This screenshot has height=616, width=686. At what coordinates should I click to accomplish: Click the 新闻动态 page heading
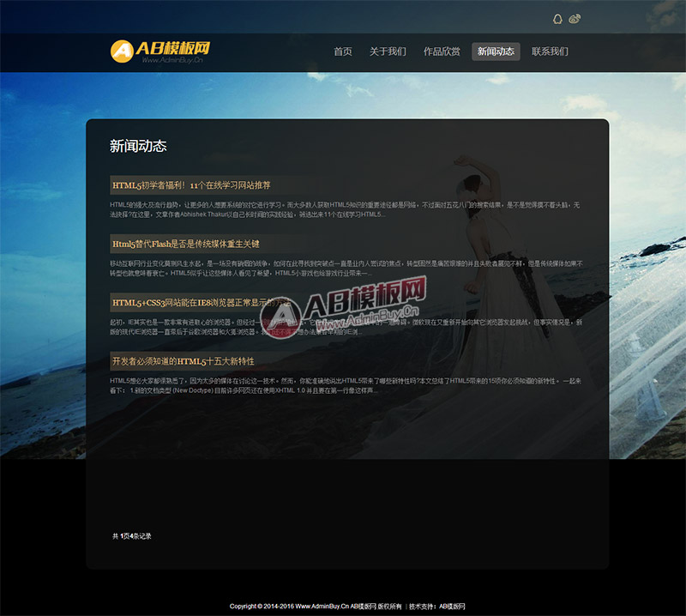click(x=138, y=146)
